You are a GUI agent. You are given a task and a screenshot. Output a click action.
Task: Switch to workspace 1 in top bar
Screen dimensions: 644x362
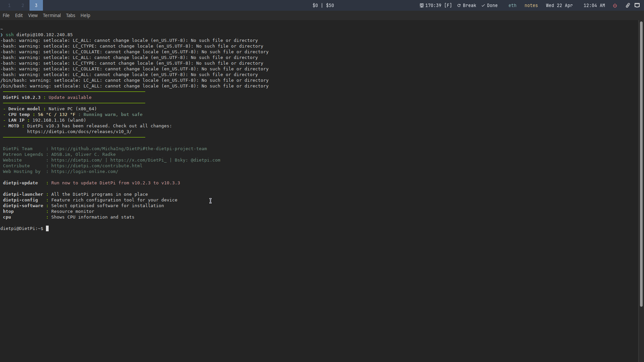9,5
